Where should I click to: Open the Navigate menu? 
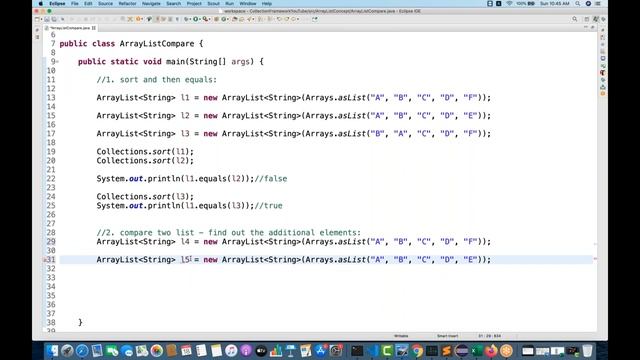(x=151, y=3)
